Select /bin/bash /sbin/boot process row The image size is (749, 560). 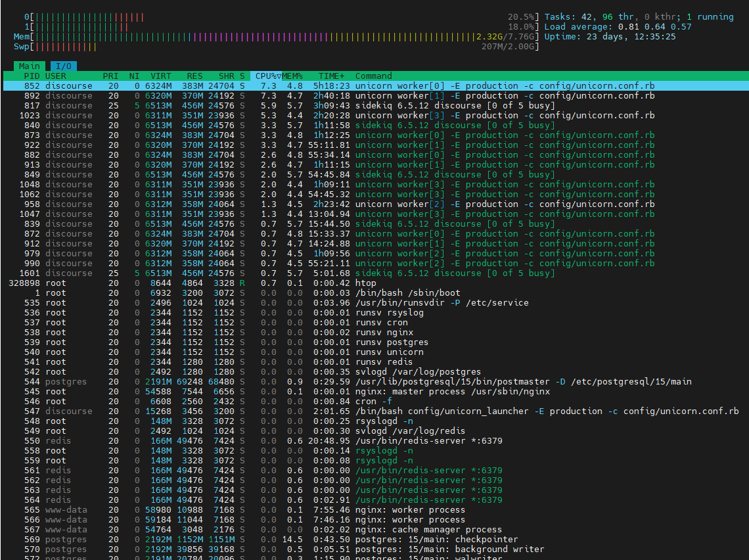click(x=374, y=293)
